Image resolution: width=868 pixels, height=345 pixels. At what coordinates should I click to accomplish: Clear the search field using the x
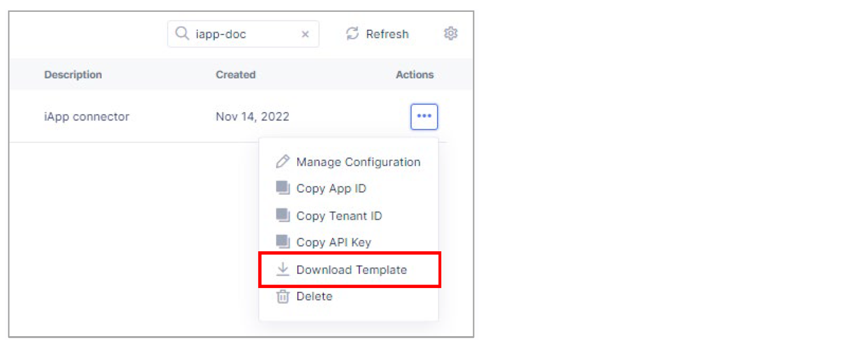[306, 34]
